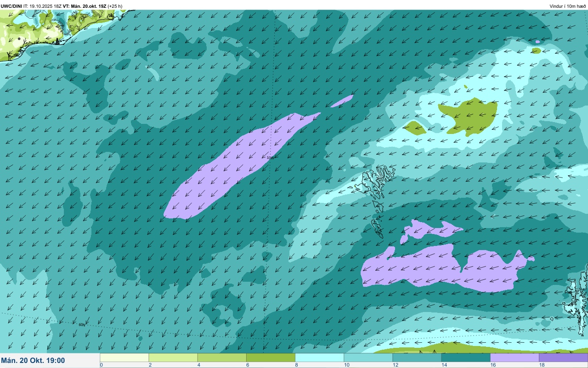Click the 14–16 m/s dark teal legend swatch
The height and width of the screenshot is (368, 588).
465,357
